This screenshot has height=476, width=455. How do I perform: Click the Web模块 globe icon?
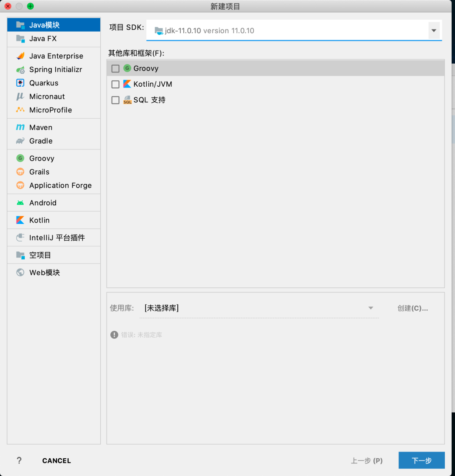coord(20,272)
